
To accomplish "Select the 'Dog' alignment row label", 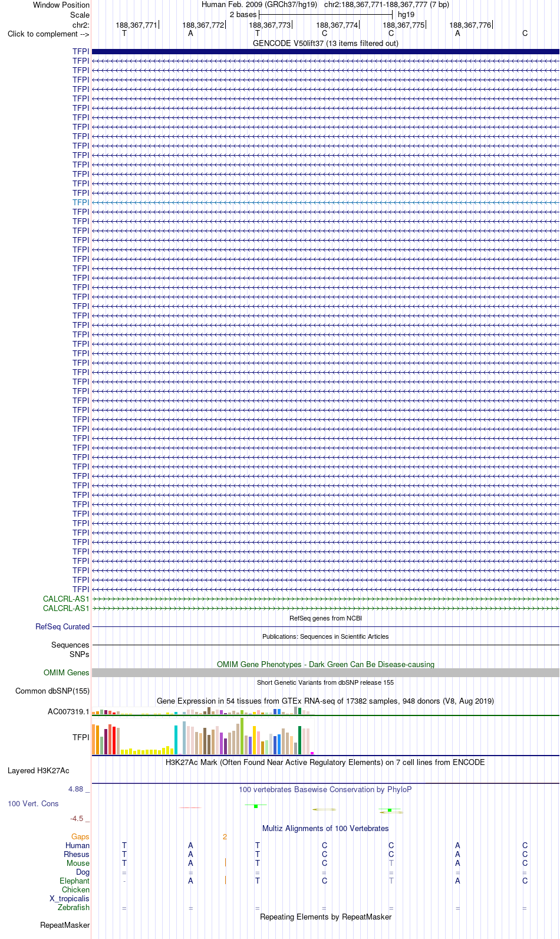I will tap(83, 872).
